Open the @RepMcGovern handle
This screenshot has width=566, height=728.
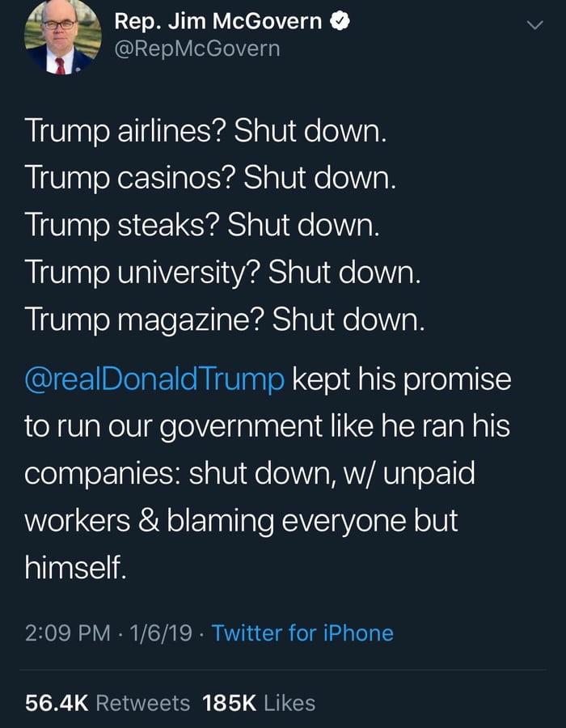(197, 49)
